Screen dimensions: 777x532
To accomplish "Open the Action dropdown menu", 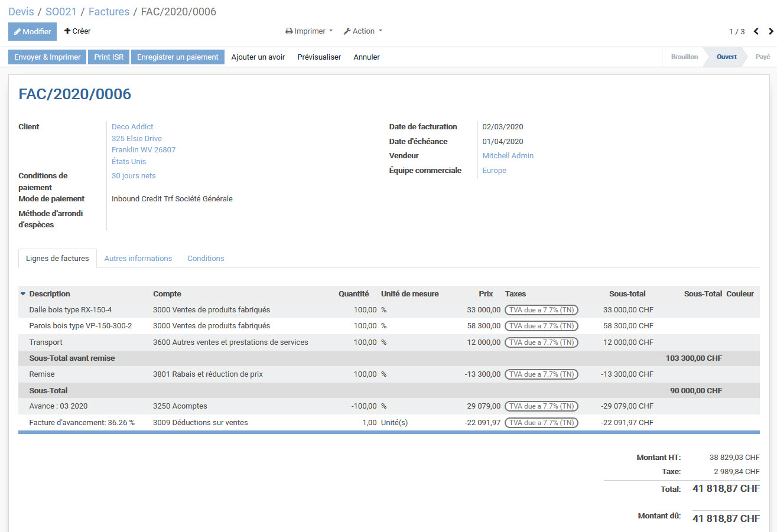I will (363, 31).
